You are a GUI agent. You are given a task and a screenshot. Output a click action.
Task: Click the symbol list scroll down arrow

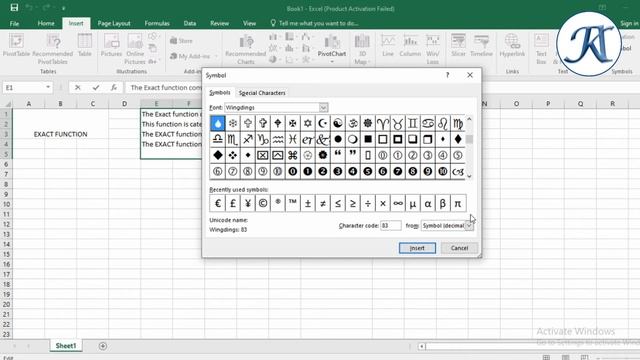pos(469,176)
